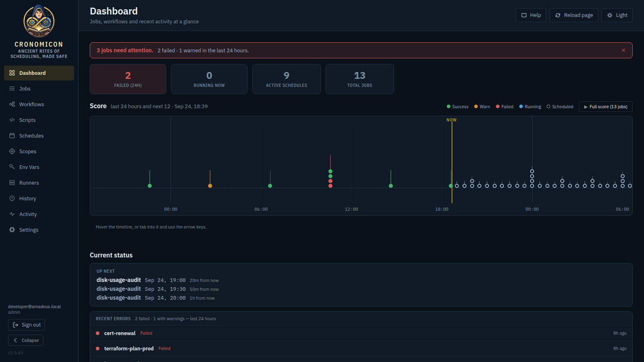Screen dimensions: 644x362
Task: Sign out of the account
Action: [27, 325]
